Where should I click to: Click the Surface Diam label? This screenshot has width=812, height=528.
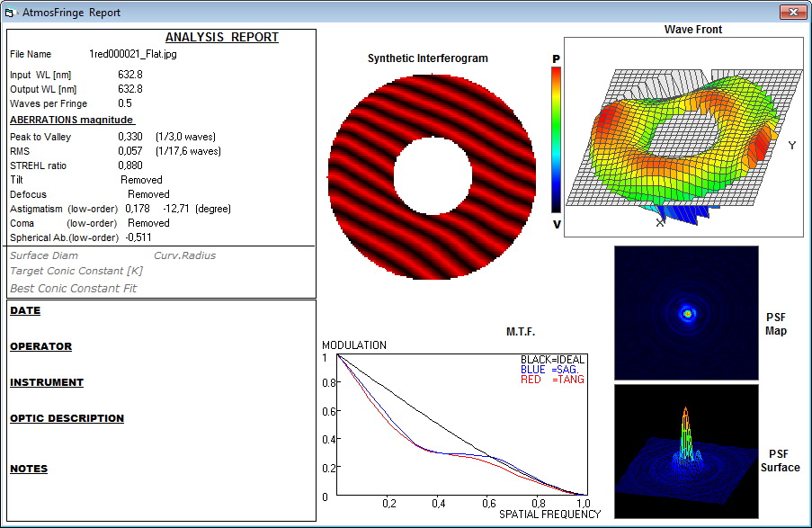click(x=44, y=255)
